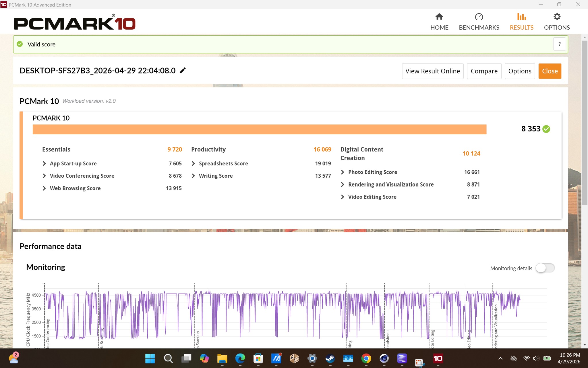This screenshot has width=588, height=368.
Task: Click the Essentials score "9 720"
Action: click(x=175, y=149)
